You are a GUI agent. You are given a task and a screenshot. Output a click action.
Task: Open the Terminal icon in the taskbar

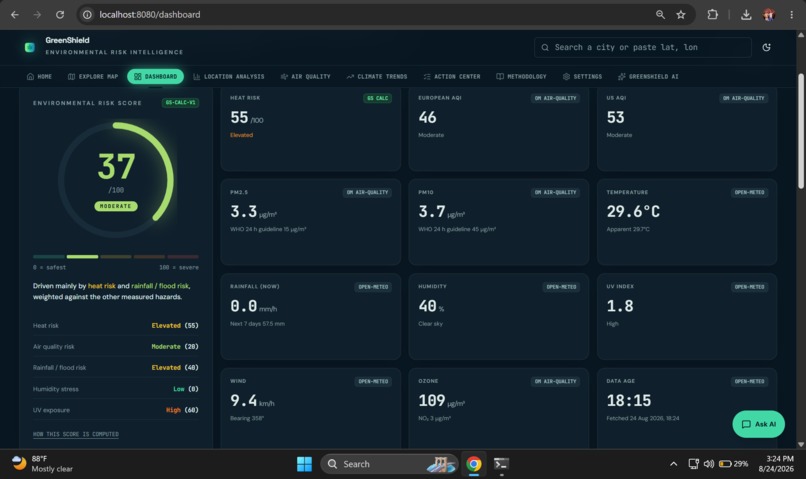(x=501, y=464)
